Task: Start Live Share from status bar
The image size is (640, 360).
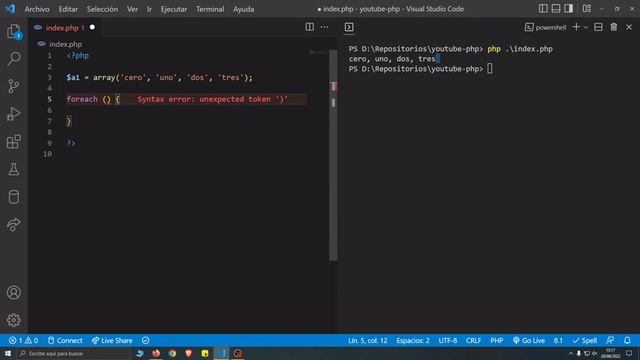Action: (x=112, y=340)
